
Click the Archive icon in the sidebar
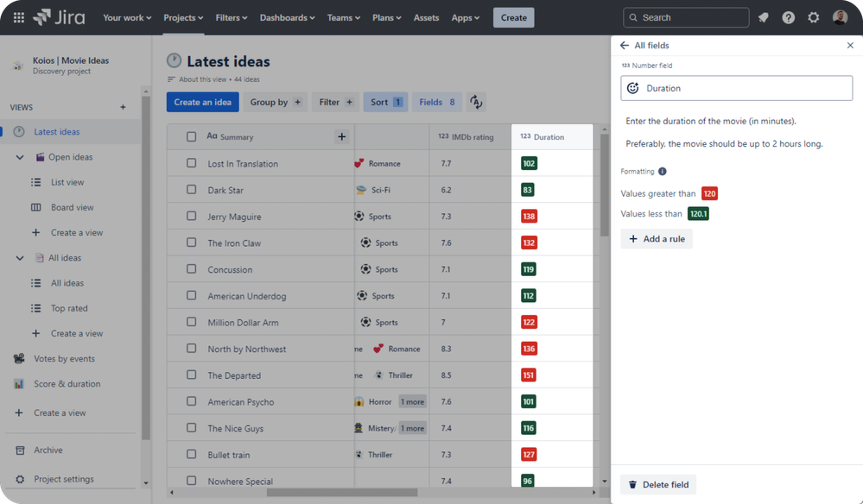click(x=20, y=450)
